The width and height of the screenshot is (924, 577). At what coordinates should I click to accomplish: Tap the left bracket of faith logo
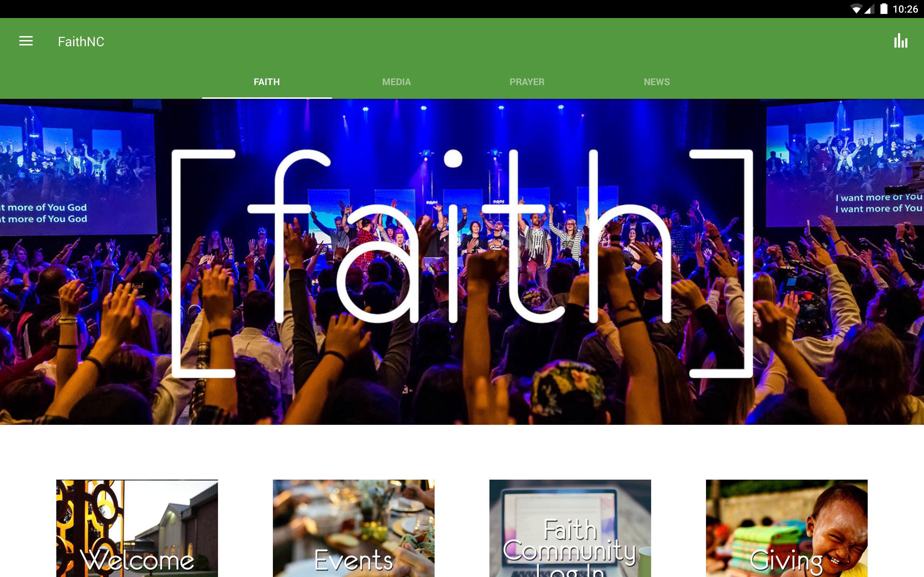tap(203, 263)
